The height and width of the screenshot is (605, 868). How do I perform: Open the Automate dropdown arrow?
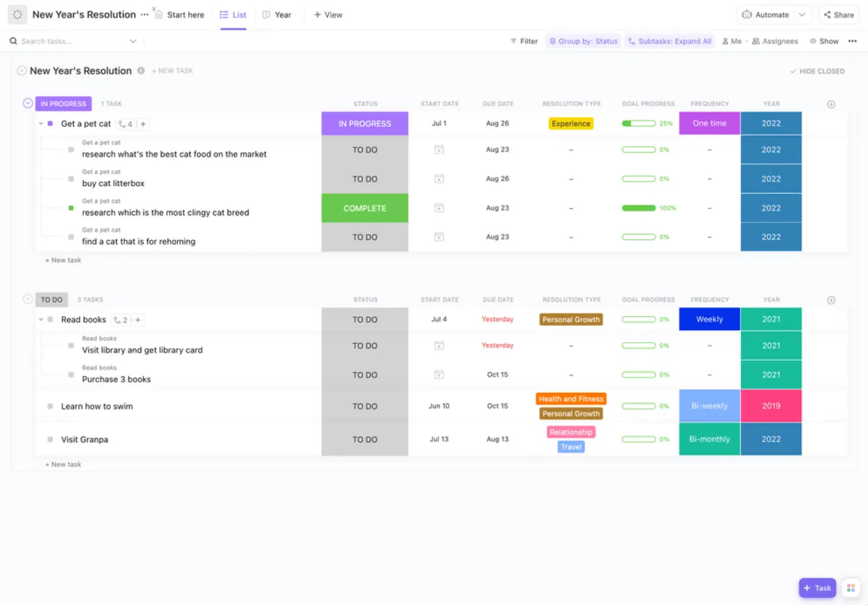pyautogui.click(x=802, y=15)
